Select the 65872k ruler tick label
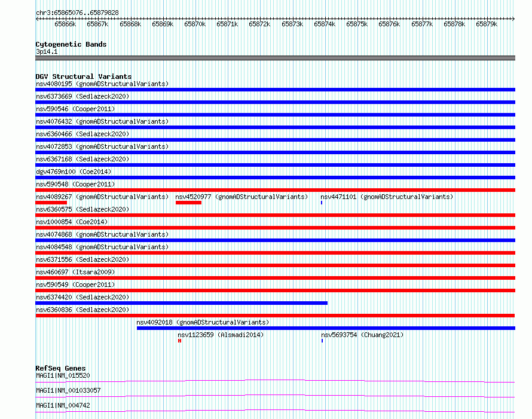532x419 pixels. (x=259, y=24)
